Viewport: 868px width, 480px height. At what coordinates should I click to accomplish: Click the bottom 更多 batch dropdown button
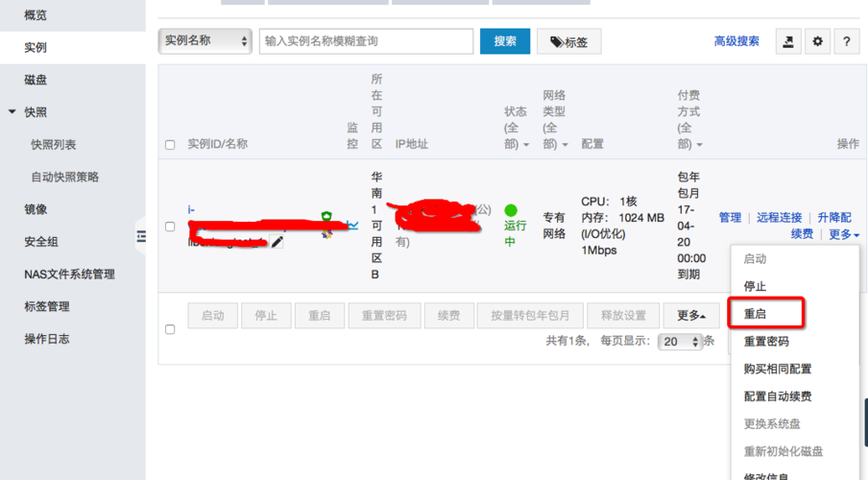pyautogui.click(x=691, y=316)
